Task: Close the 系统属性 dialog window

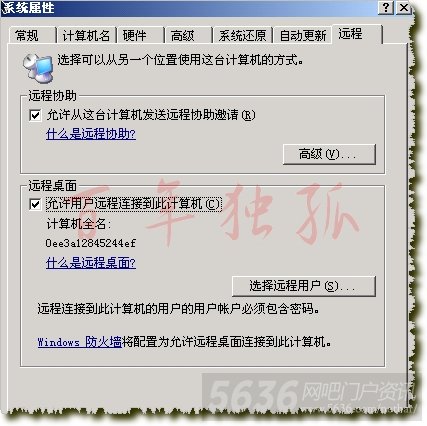Action: (x=404, y=7)
